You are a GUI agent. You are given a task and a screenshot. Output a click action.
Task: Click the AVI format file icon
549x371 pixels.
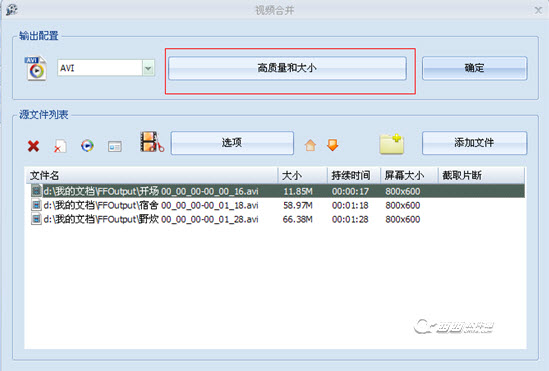(36, 68)
